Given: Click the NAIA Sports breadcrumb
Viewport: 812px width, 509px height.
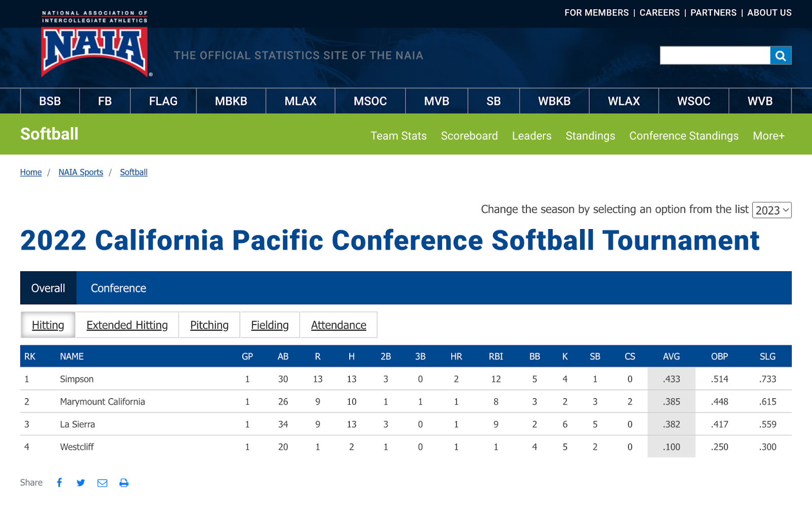Looking at the screenshot, I should point(81,172).
